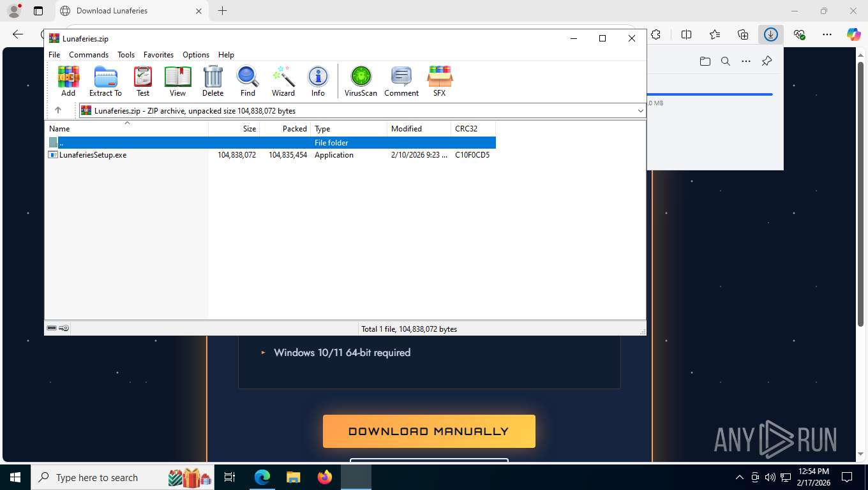868x490 pixels.
Task: Open the Commands menu
Action: [89, 55]
